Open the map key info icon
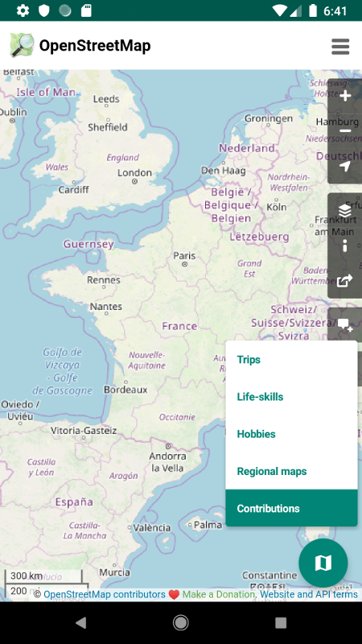 point(345,246)
